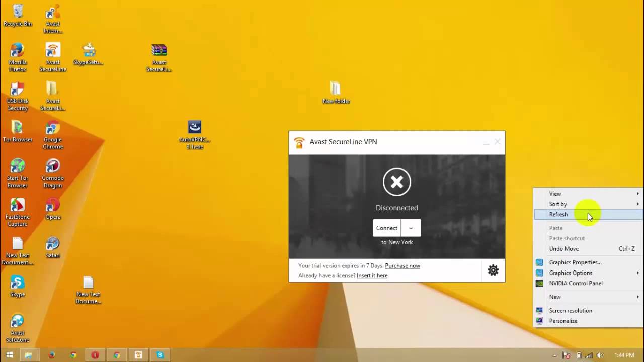
Task: Select the Tor Browser desktop icon
Action: [x=18, y=131]
